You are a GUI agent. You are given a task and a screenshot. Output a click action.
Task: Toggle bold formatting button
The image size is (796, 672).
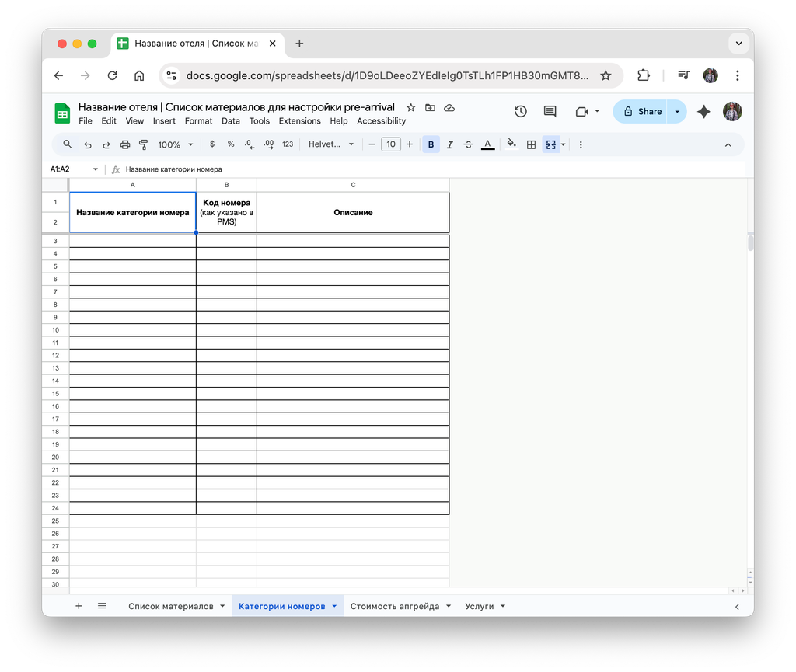431,144
